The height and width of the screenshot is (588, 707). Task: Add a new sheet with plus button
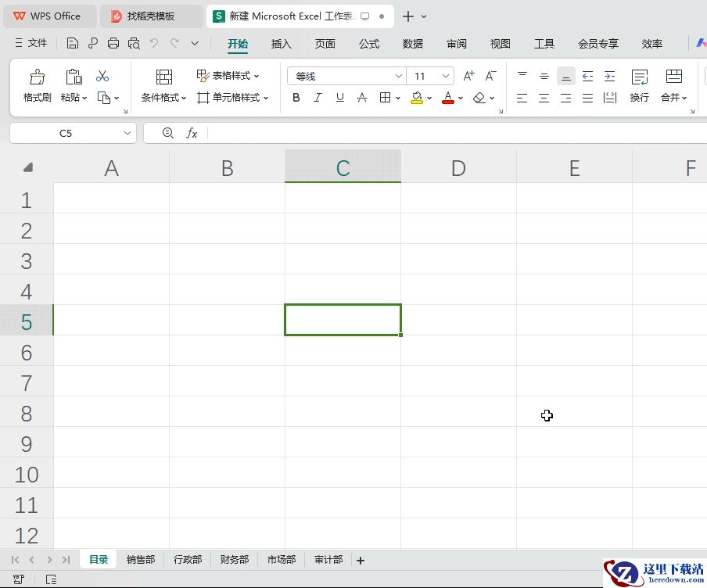[x=361, y=561]
